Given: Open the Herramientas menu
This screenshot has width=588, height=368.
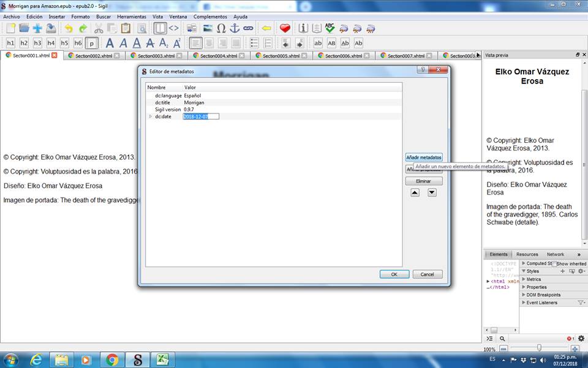Looking at the screenshot, I should pos(131,17).
